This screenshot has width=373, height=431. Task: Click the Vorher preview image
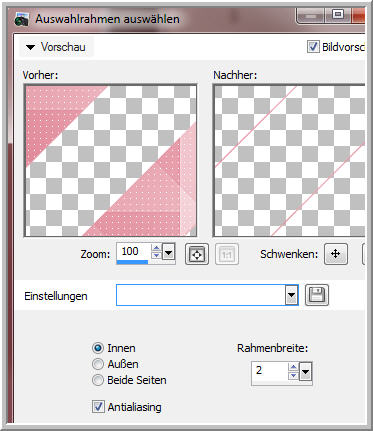[111, 161]
